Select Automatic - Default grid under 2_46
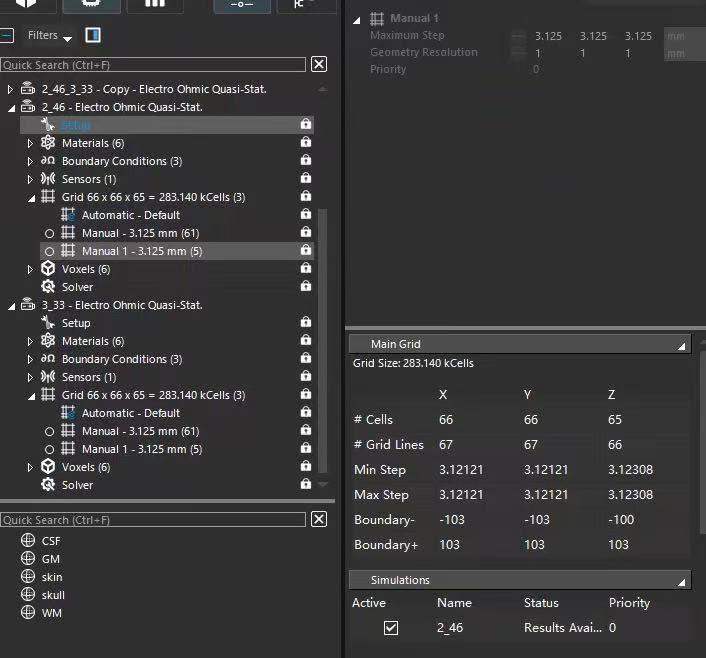The image size is (706, 658). click(131, 215)
